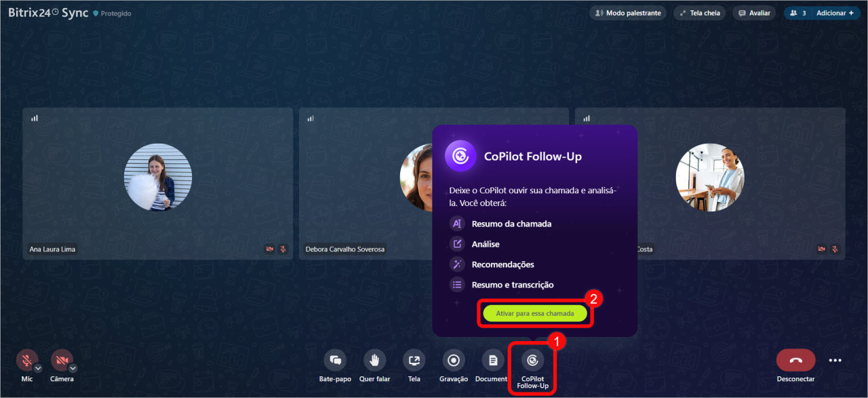Share screen using Tela icon
868x398 pixels.
click(x=414, y=360)
